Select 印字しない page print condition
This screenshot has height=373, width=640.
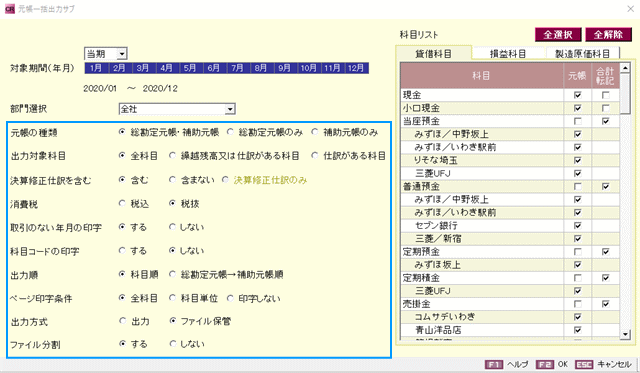coord(230,298)
